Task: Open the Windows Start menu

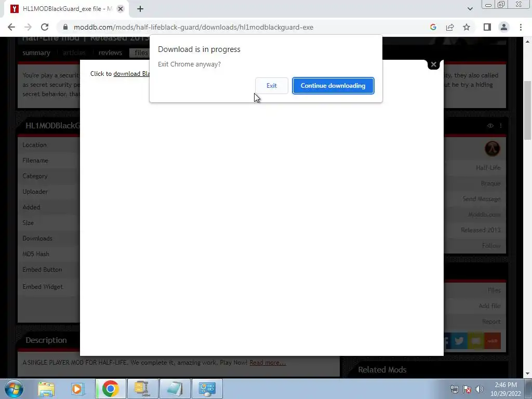Action: (x=14, y=389)
